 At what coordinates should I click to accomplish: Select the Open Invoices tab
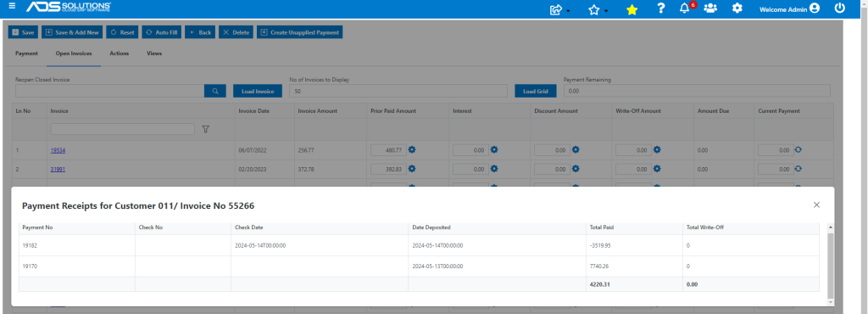(x=74, y=53)
